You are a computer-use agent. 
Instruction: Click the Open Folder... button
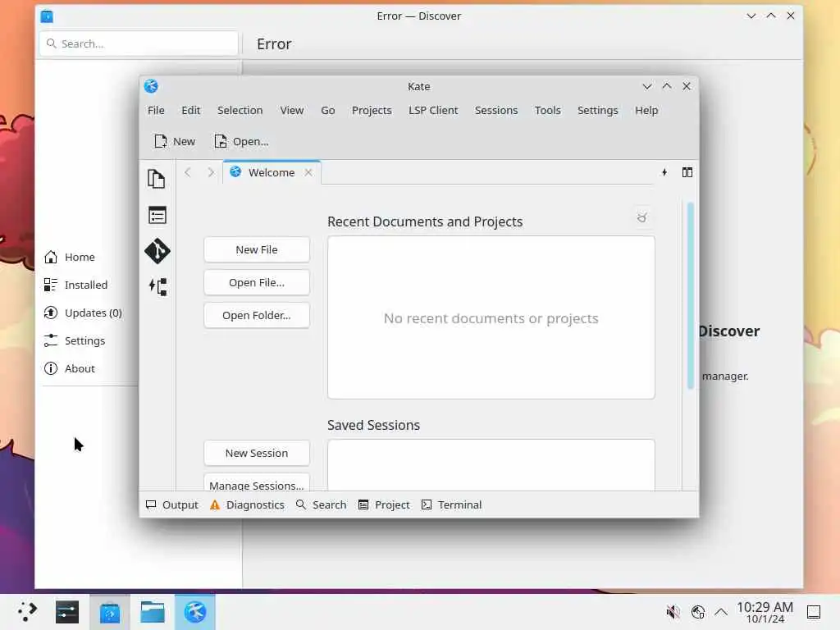click(257, 316)
